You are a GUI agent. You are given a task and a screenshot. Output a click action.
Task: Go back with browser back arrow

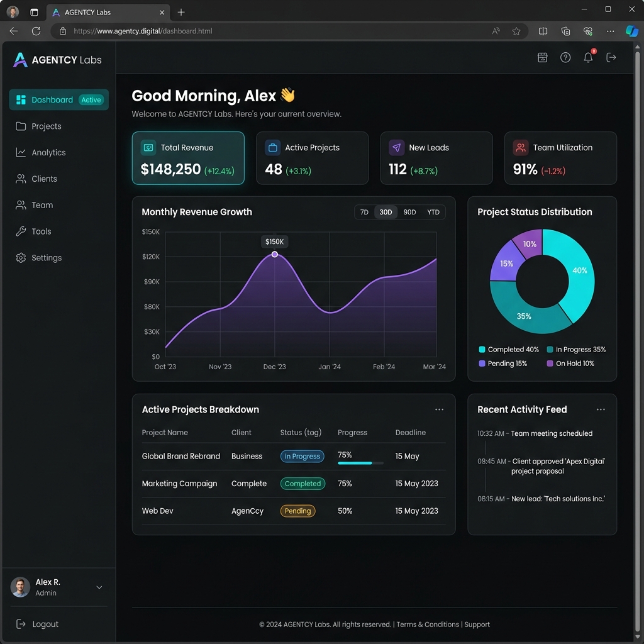[14, 31]
